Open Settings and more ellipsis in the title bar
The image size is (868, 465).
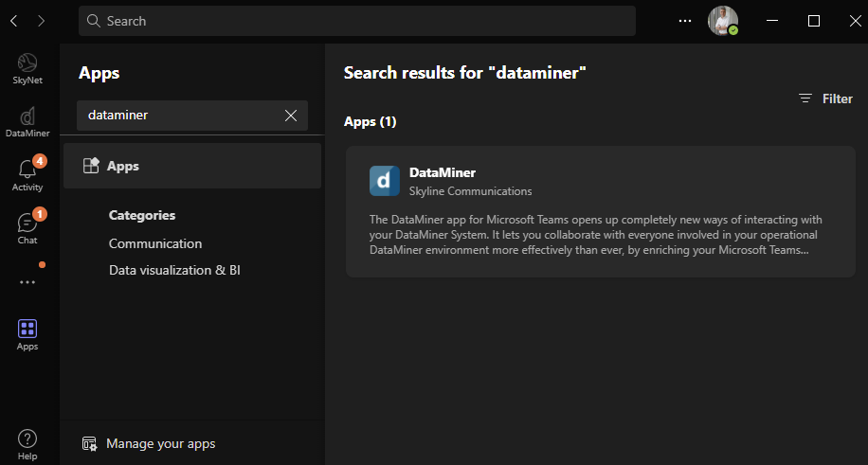(x=685, y=21)
